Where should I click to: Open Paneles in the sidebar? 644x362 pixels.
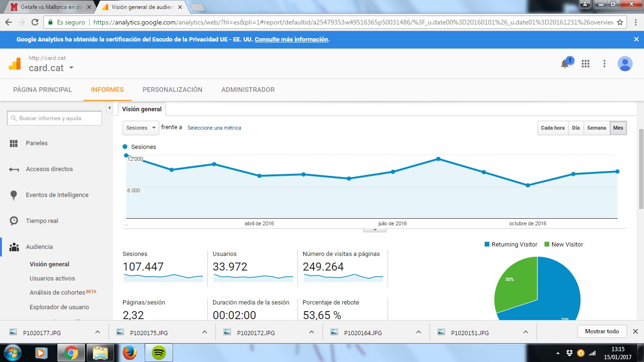click(x=37, y=143)
